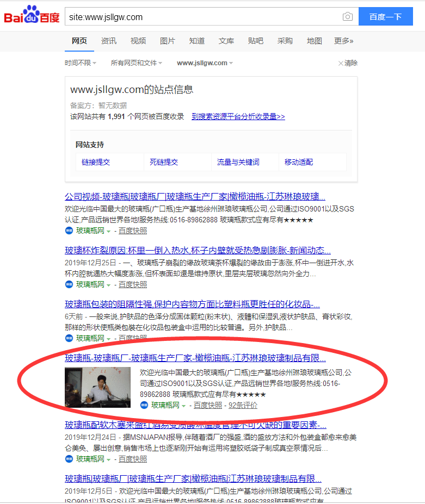
Task: Click 玻璃瓶网 site icon under 玻璃瓶包装 result
Action: pos(69,338)
